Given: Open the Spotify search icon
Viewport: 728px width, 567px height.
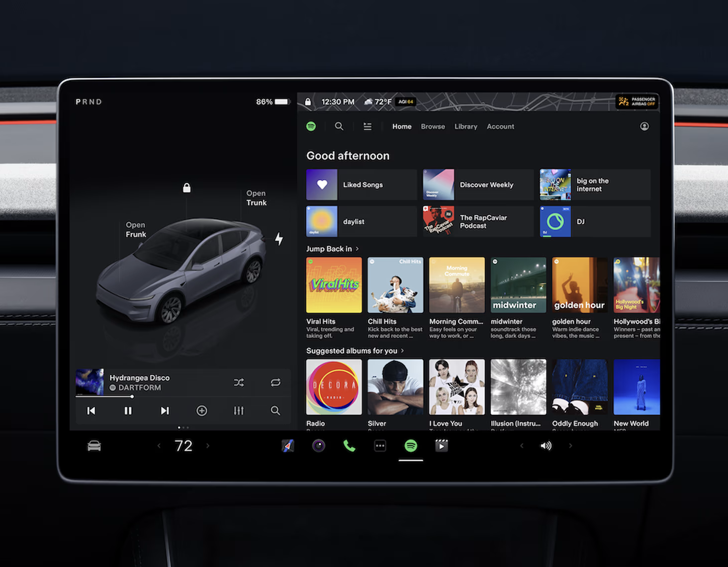Looking at the screenshot, I should click(x=339, y=126).
